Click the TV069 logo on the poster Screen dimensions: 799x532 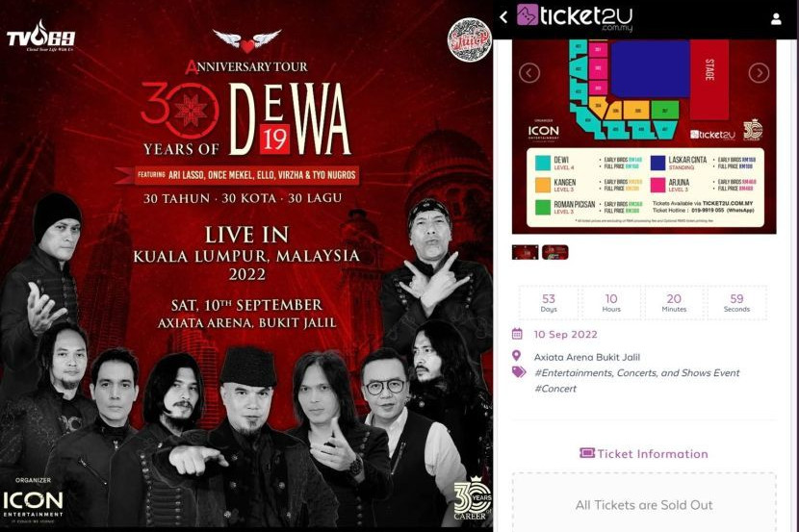[40, 37]
